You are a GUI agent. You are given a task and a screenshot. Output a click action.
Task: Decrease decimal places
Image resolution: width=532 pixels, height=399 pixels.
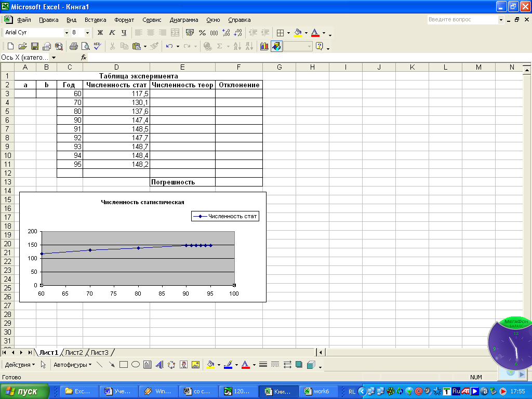tap(238, 33)
